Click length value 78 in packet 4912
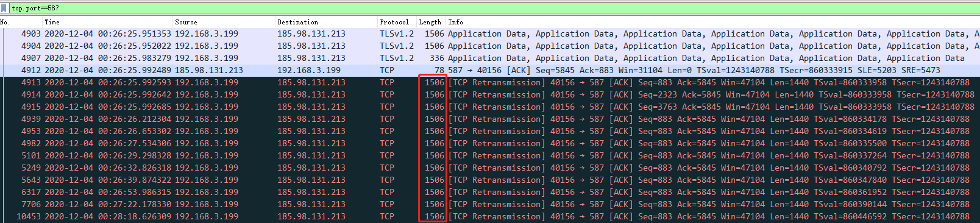The image size is (980, 223). tap(439, 71)
